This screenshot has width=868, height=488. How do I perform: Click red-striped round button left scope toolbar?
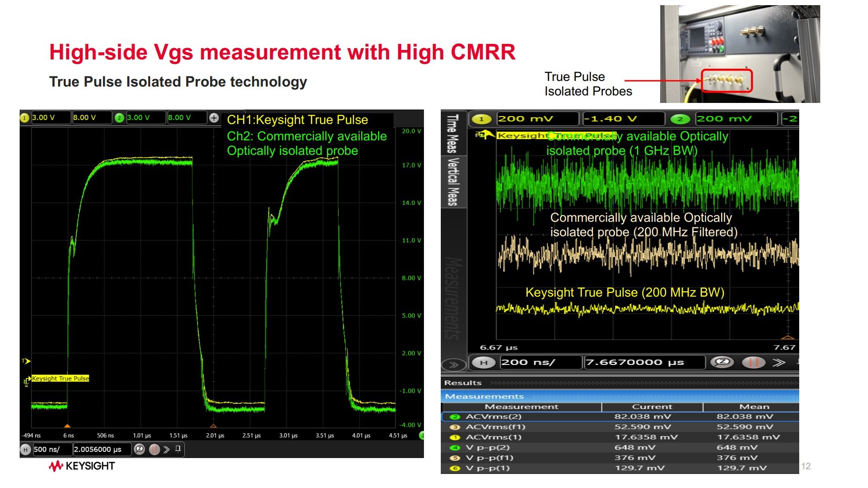pos(154,449)
